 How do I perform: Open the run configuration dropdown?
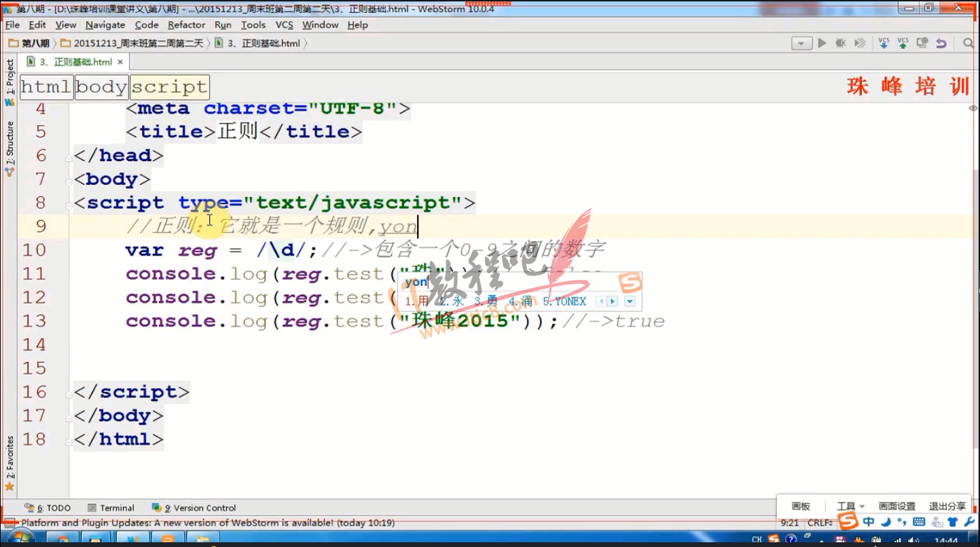click(802, 43)
